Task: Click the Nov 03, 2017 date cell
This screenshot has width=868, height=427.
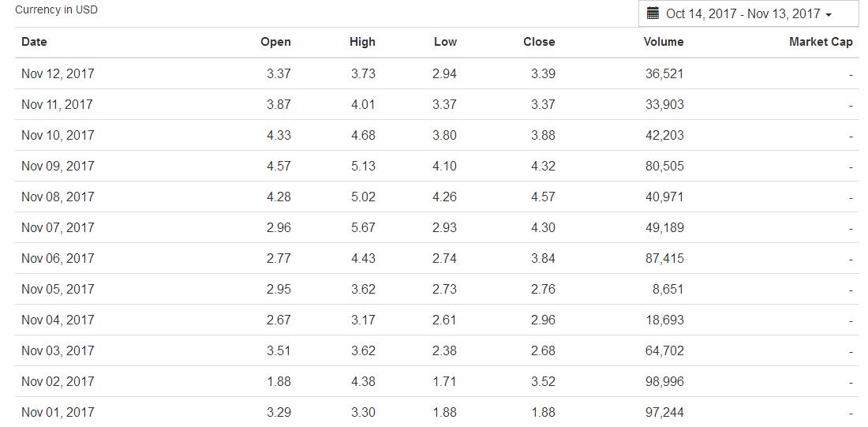Action: pos(58,350)
